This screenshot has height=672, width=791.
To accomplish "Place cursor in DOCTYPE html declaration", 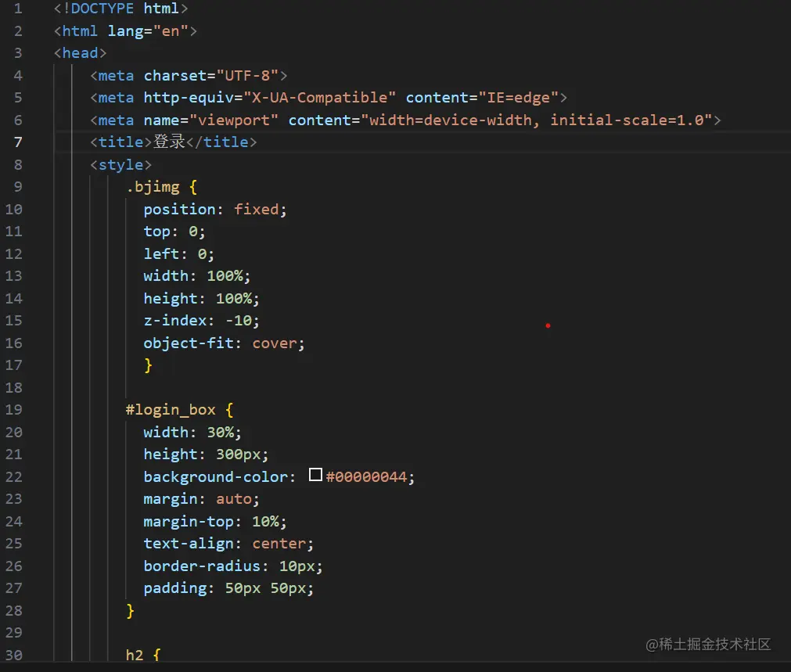I will (x=120, y=9).
